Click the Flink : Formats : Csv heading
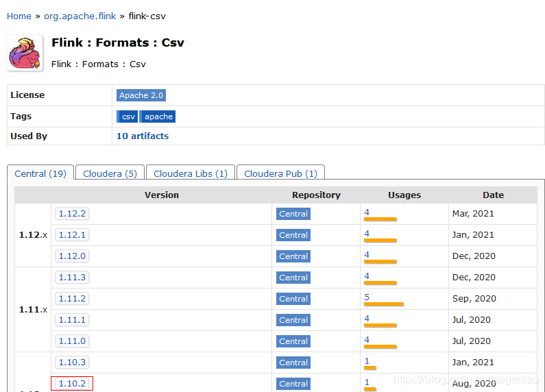 pos(118,42)
